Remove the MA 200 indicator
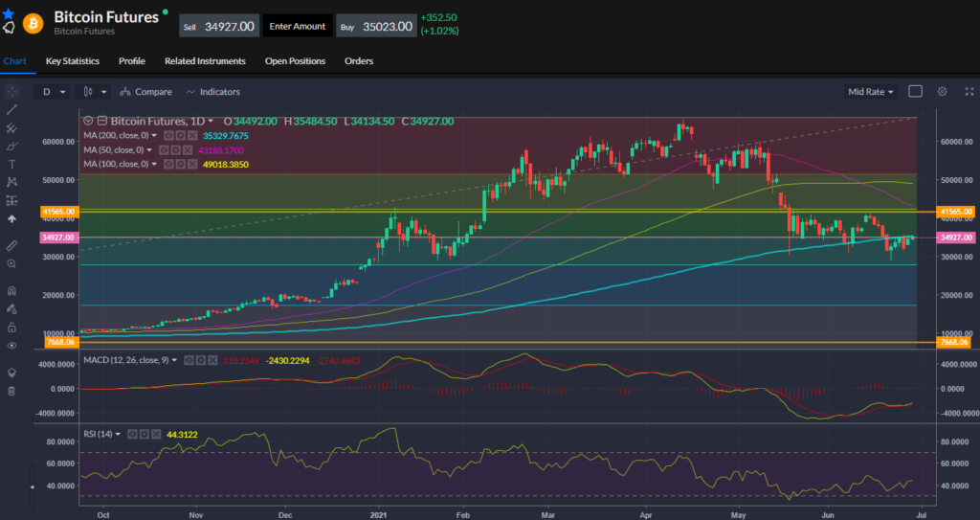The width and height of the screenshot is (980, 520). pos(192,136)
